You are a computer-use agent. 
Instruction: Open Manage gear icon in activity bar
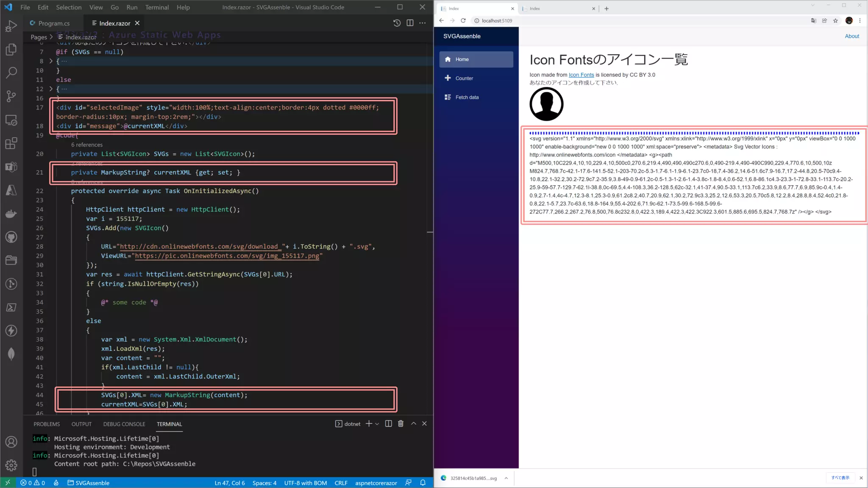pos(11,465)
